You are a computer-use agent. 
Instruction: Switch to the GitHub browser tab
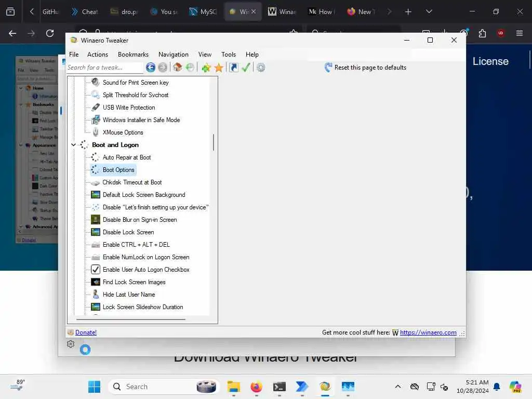click(49, 11)
